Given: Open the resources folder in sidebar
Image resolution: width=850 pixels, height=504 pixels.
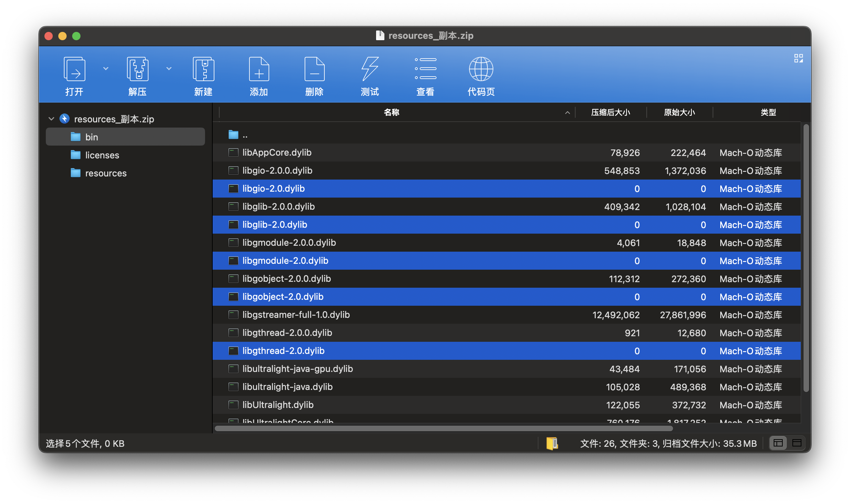Looking at the screenshot, I should pyautogui.click(x=105, y=173).
